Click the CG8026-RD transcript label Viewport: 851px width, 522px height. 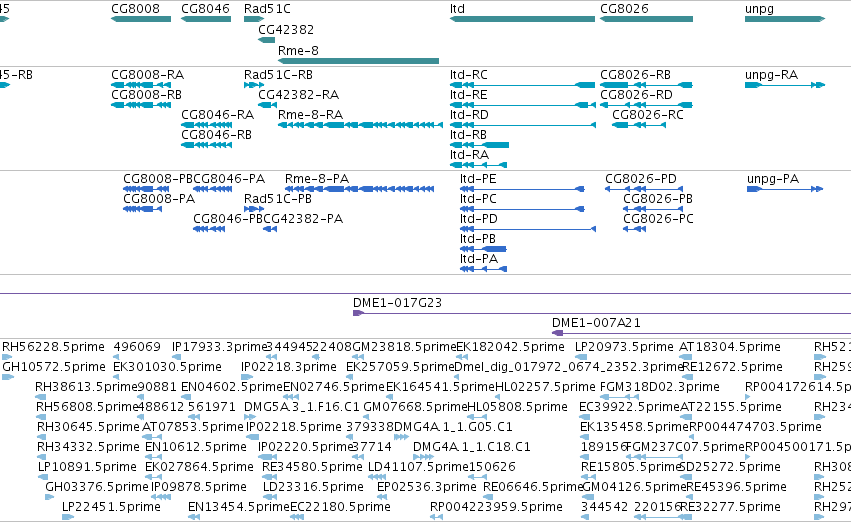637,95
